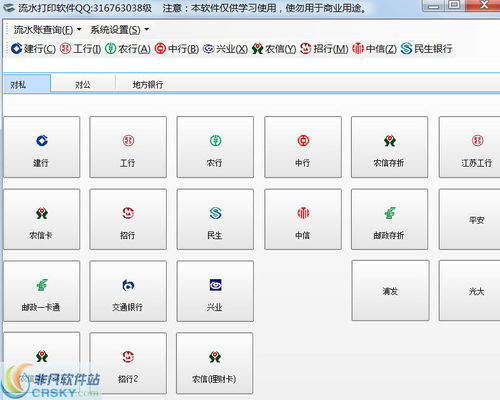
Task: Open the 民生银行 toolbar shortcut
Action: click(426, 49)
